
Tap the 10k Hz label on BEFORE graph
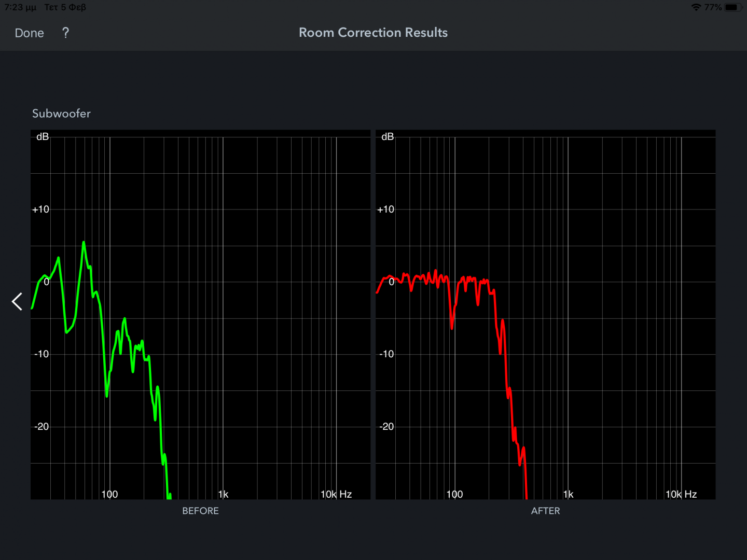(336, 494)
